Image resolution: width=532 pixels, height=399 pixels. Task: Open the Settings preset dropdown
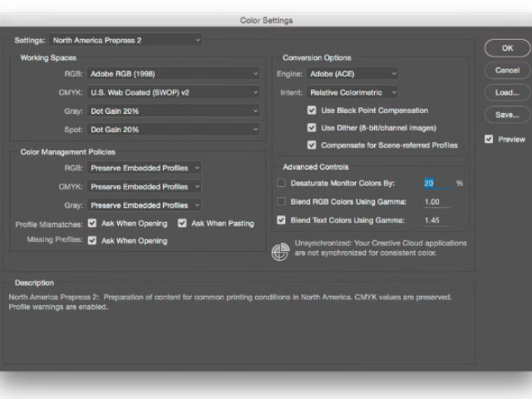126,40
